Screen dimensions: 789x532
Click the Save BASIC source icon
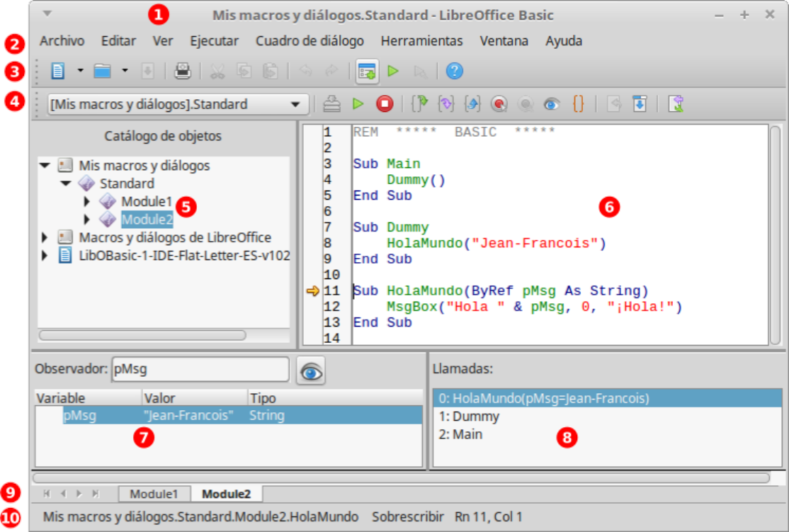coord(640,104)
